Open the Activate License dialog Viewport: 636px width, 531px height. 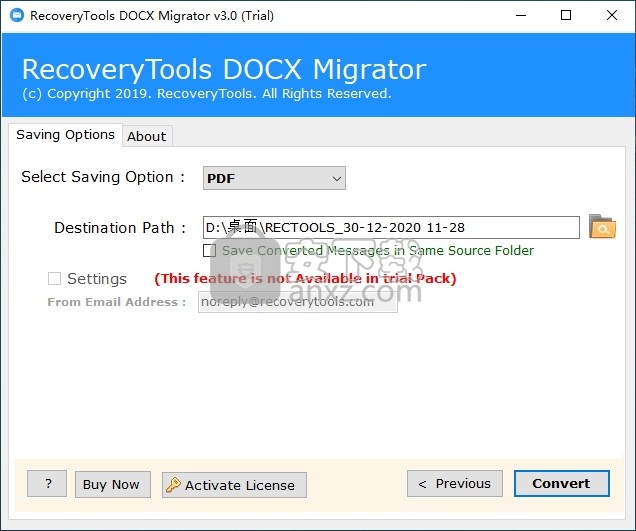[234, 485]
